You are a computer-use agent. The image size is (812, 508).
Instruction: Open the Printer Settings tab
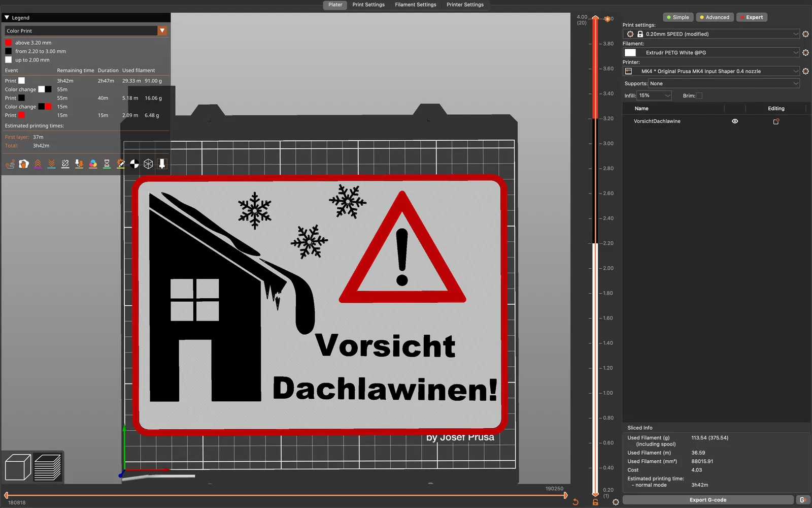point(465,5)
